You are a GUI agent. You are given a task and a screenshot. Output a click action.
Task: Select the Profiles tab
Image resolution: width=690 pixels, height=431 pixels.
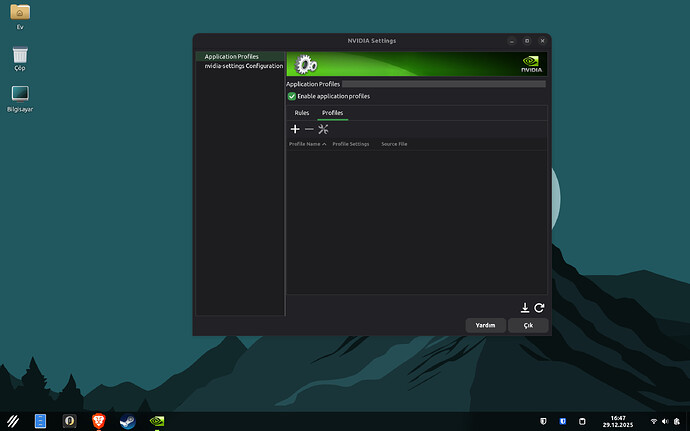click(332, 113)
